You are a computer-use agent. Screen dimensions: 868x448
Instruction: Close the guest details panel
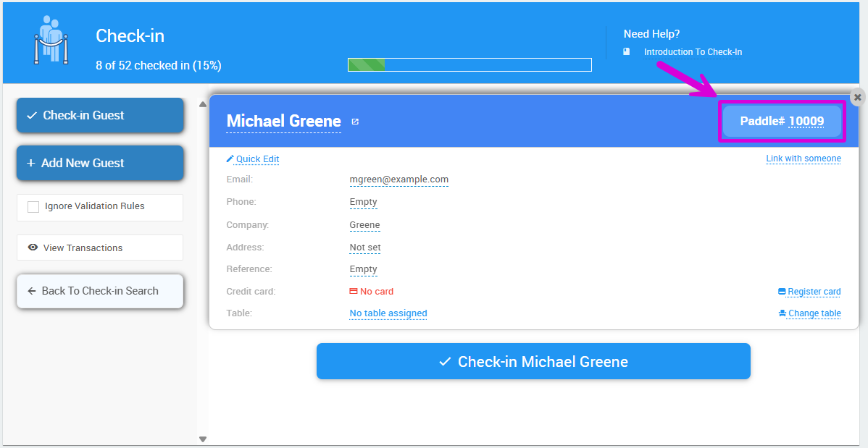pyautogui.click(x=857, y=97)
